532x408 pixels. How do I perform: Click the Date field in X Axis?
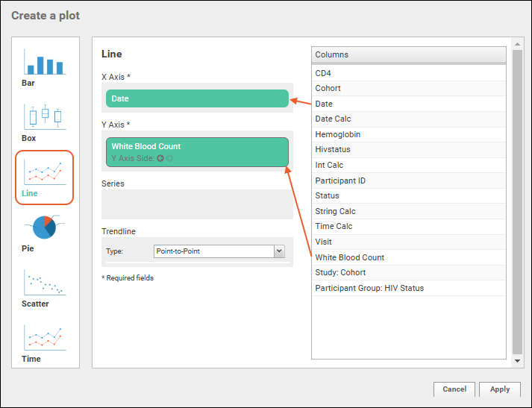[x=197, y=98]
